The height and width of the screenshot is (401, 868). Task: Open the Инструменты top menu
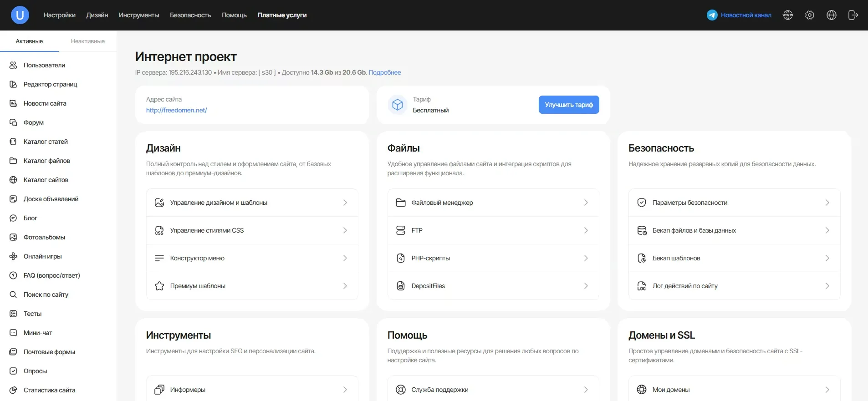139,15
